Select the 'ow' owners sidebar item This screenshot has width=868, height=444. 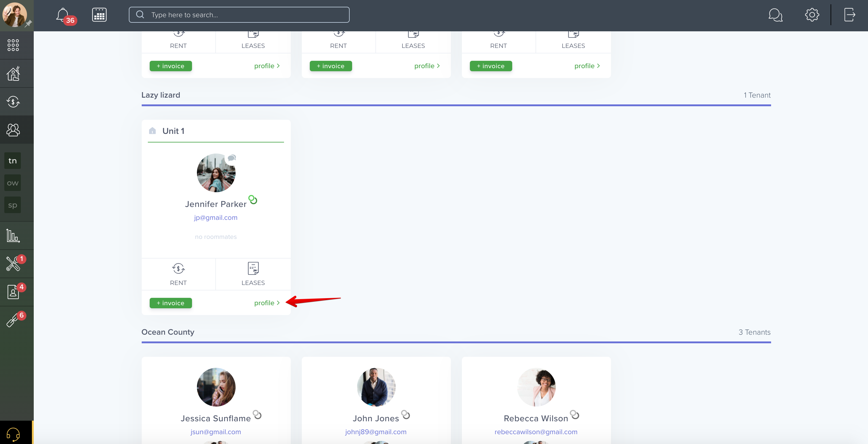13,183
